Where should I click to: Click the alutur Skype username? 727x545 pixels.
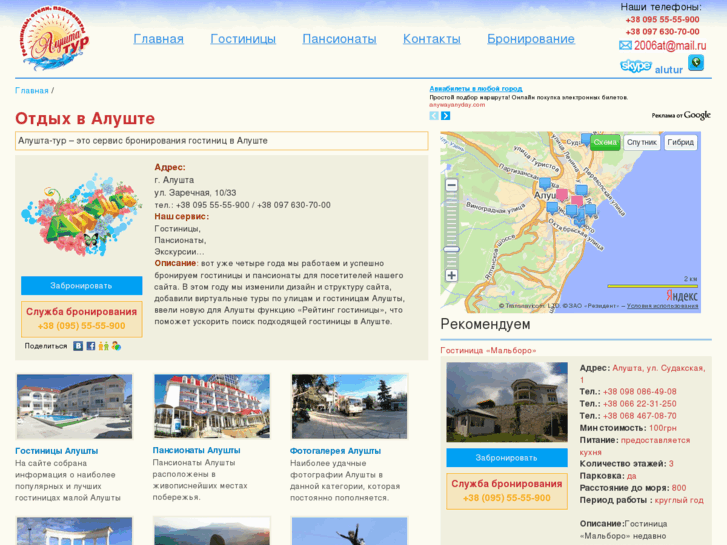[669, 70]
